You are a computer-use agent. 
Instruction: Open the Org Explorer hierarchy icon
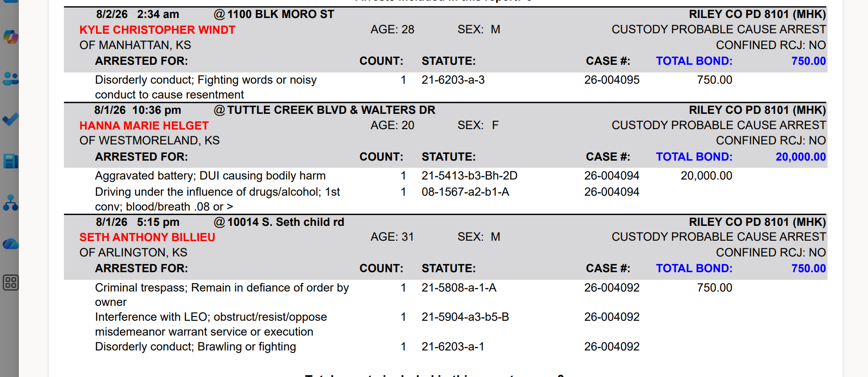pos(10,202)
